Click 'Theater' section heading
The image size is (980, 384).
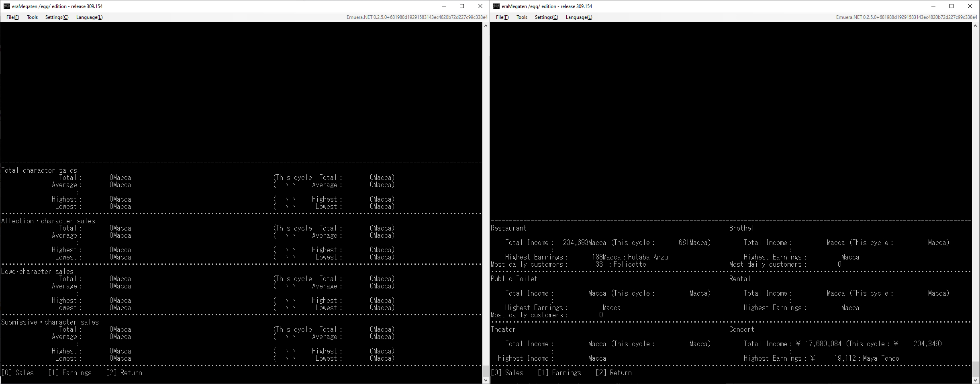[x=503, y=329]
